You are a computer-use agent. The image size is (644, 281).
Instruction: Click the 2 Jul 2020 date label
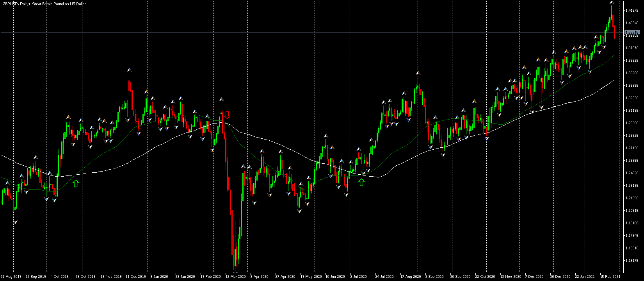click(x=359, y=276)
